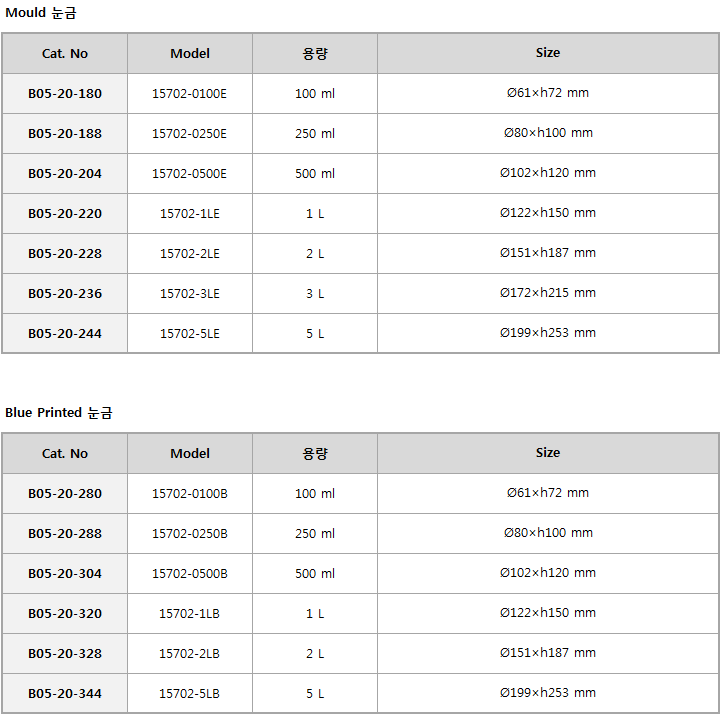This screenshot has height=716, width=720.
Task: Click model cell 15702-0100B
Action: pyautogui.click(x=190, y=494)
